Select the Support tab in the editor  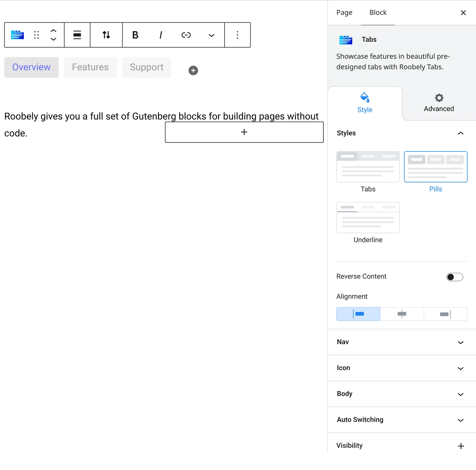tap(147, 67)
